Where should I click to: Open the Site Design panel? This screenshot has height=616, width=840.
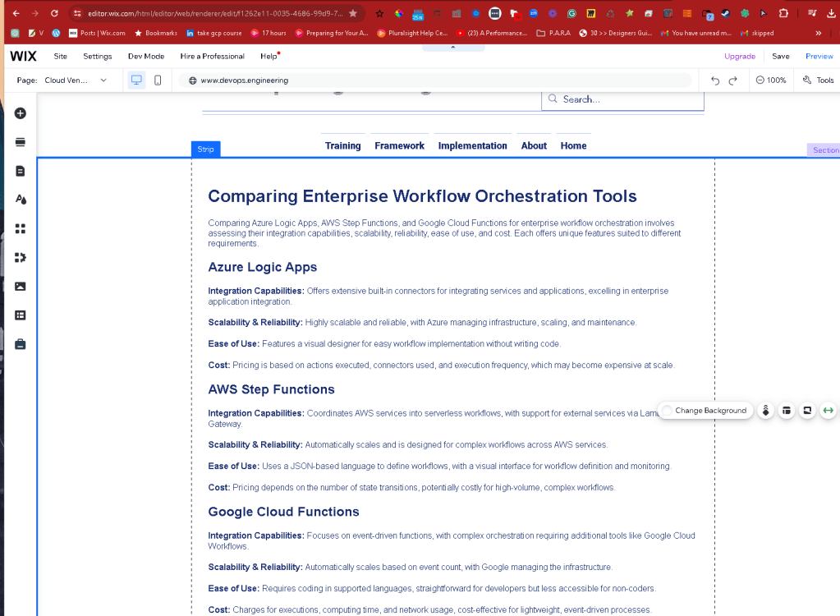[21, 200]
